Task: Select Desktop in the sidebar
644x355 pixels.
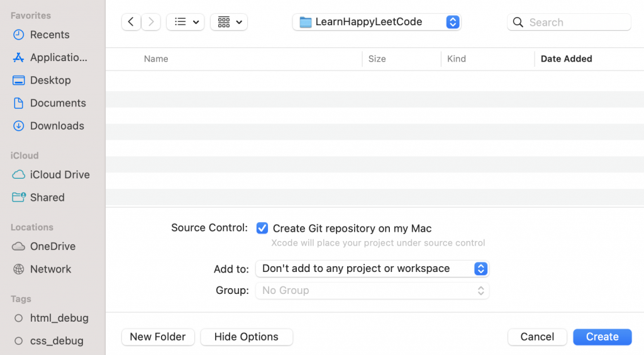Action: (50, 80)
